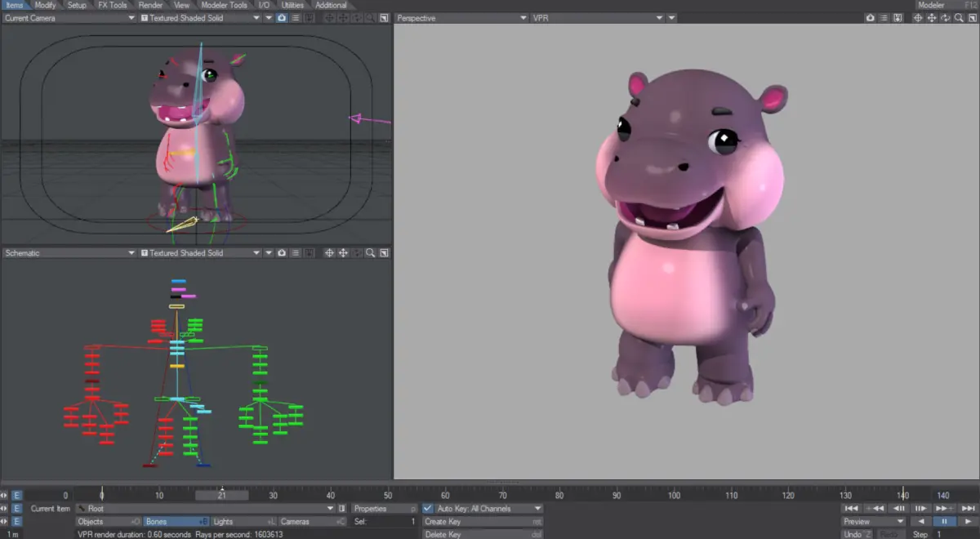This screenshot has height=539, width=980.
Task: Click the frame 21 slider handle on timeline
Action: [x=222, y=495]
